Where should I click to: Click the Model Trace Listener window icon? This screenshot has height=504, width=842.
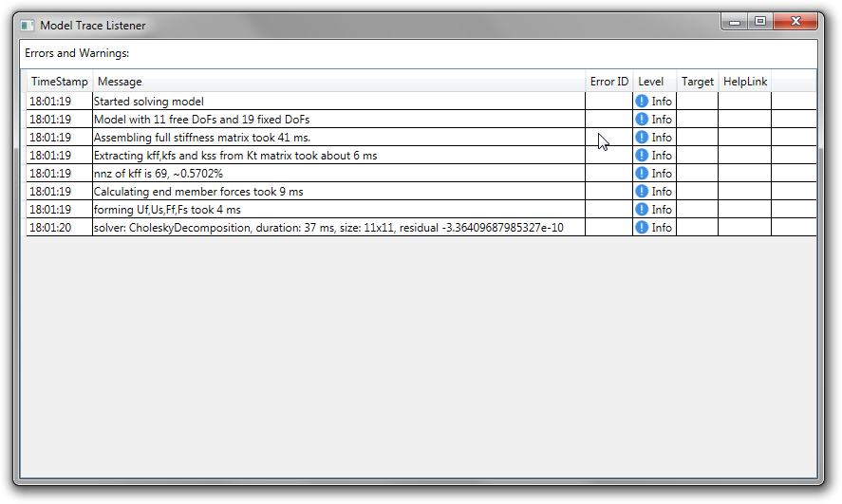pos(28,26)
